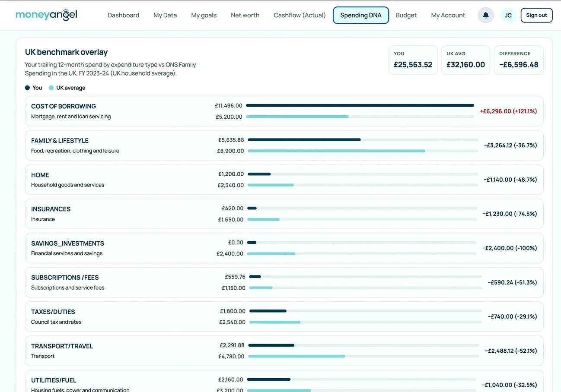Open the notifications bell icon
Viewport: 561px width, 392px height.
(x=486, y=15)
